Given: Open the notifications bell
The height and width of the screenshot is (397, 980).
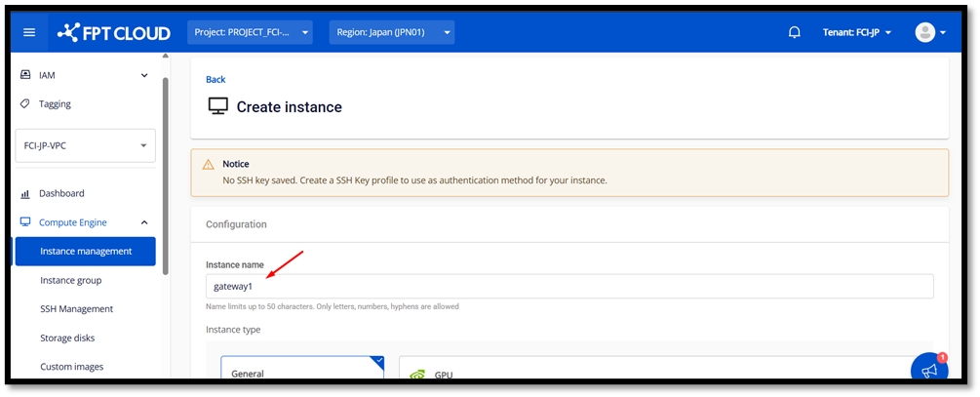Looking at the screenshot, I should (794, 32).
